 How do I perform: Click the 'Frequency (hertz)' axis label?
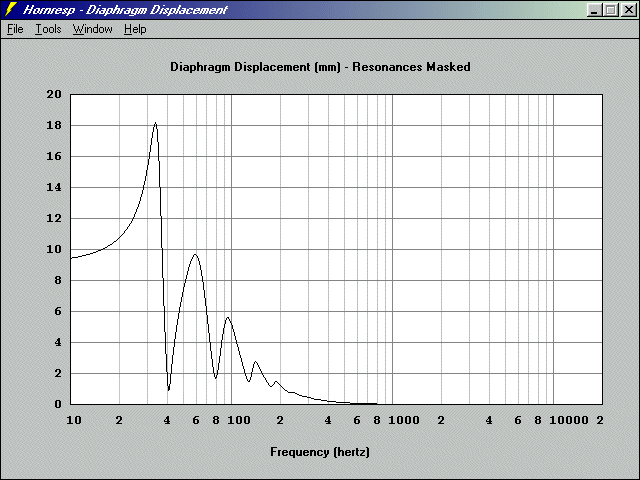pyautogui.click(x=320, y=452)
